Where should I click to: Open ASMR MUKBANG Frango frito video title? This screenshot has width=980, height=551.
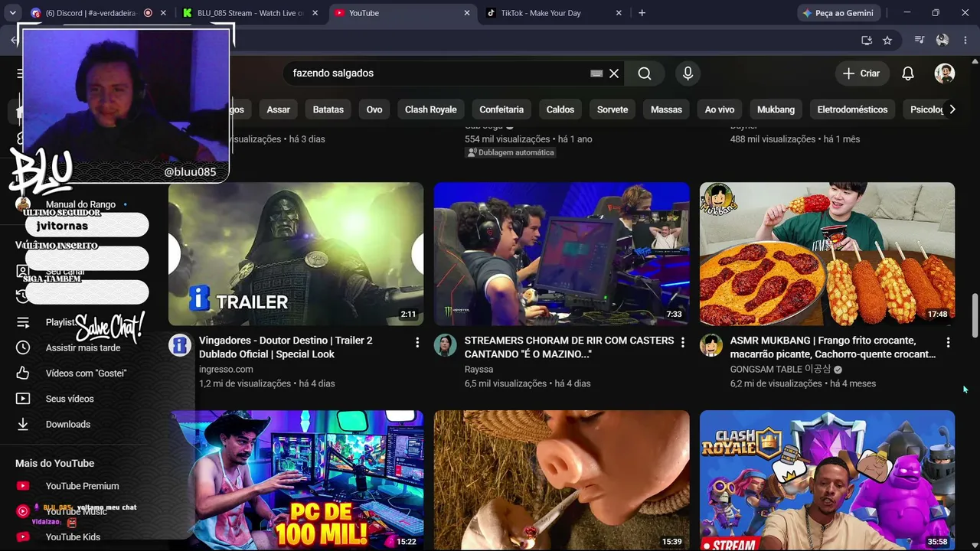(x=833, y=347)
